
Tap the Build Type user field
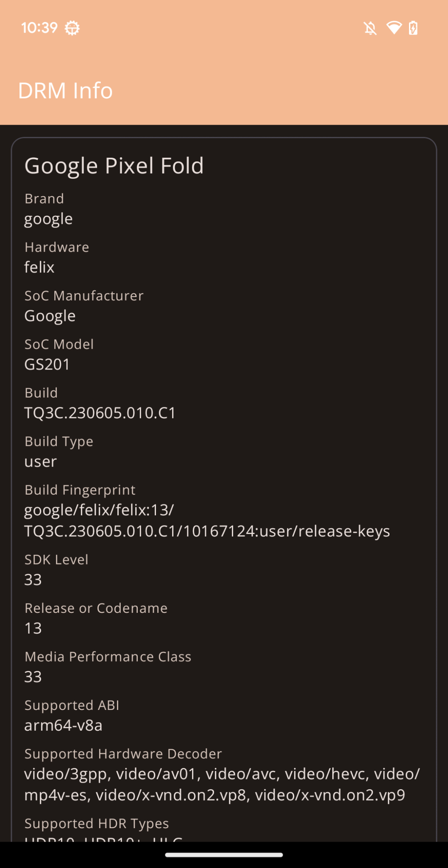pos(40,461)
